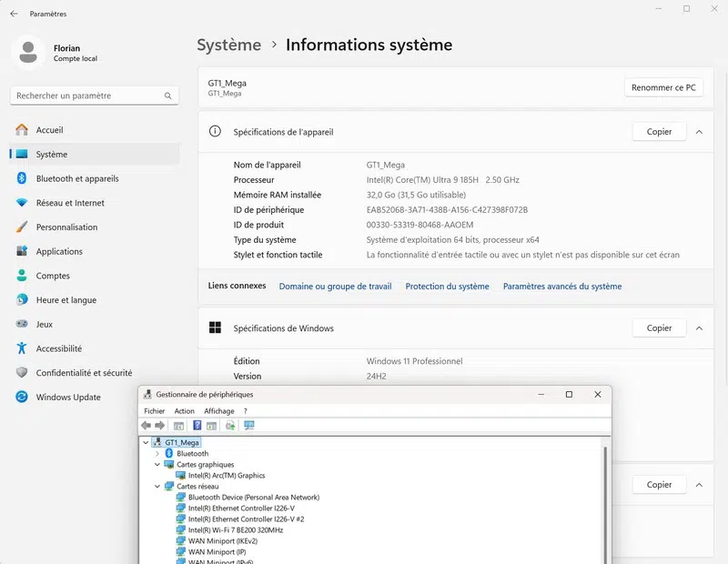
Task: Open the Action menu
Action: [185, 411]
